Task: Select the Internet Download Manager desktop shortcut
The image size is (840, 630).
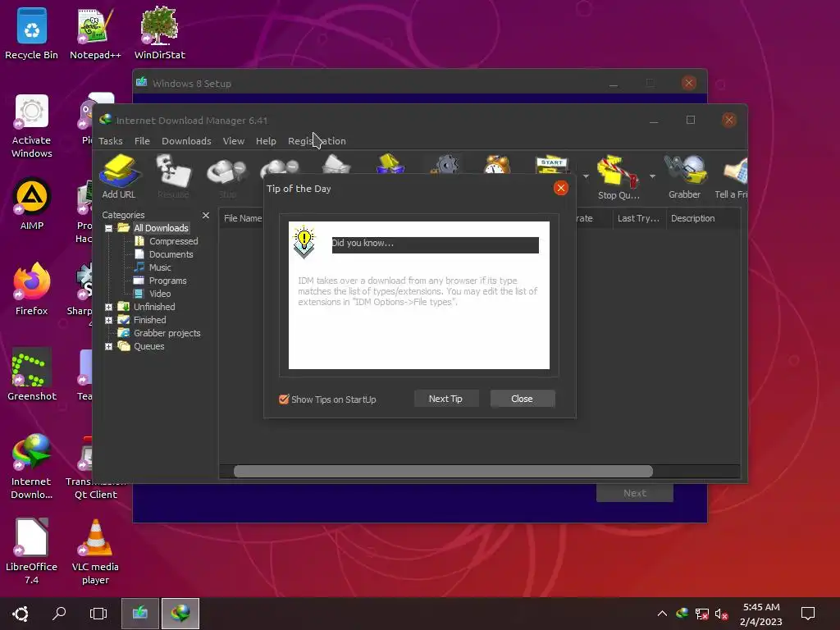Action: [x=32, y=466]
